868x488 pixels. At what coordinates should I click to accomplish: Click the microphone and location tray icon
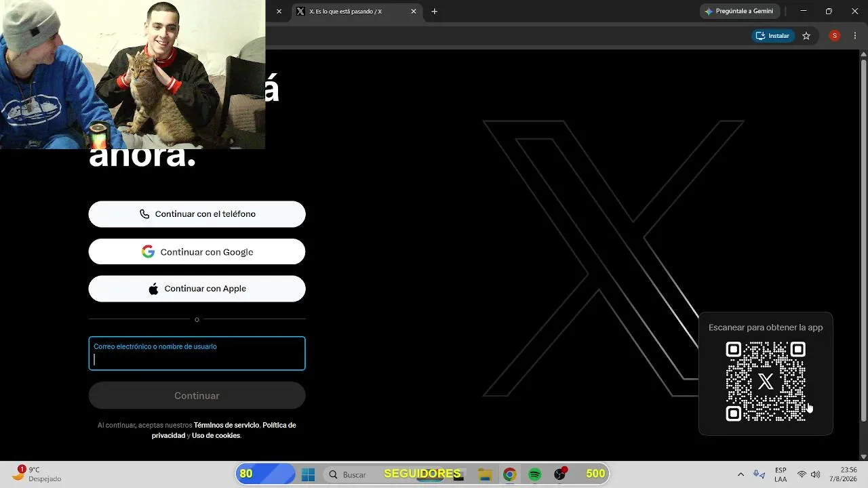[759, 474]
